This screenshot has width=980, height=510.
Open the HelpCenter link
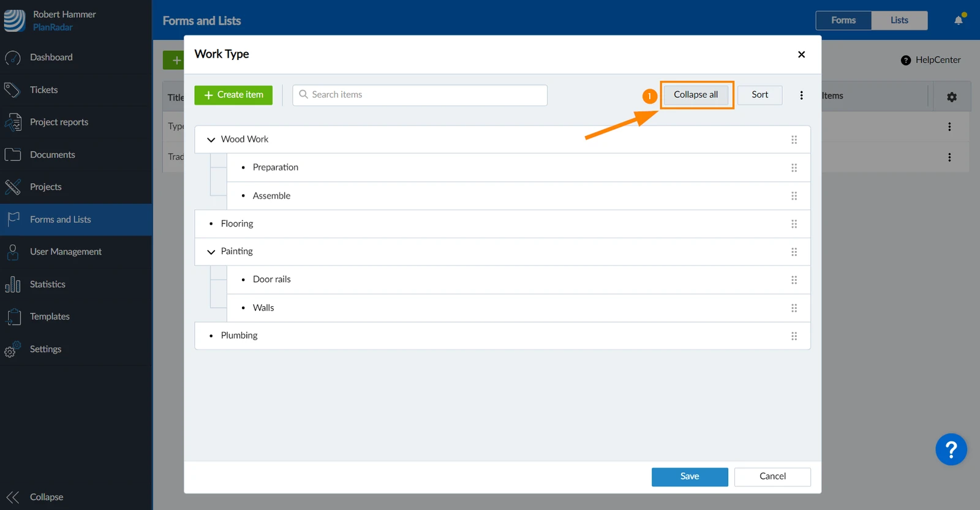(x=938, y=60)
